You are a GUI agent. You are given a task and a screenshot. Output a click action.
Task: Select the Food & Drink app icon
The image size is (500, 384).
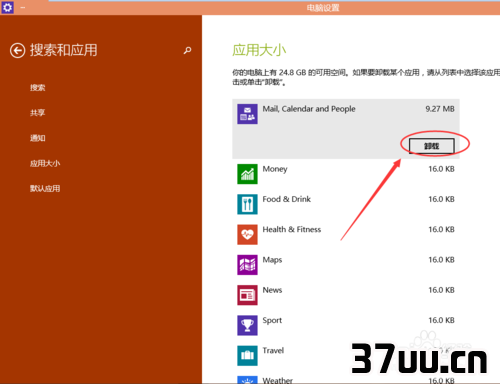[x=247, y=204]
